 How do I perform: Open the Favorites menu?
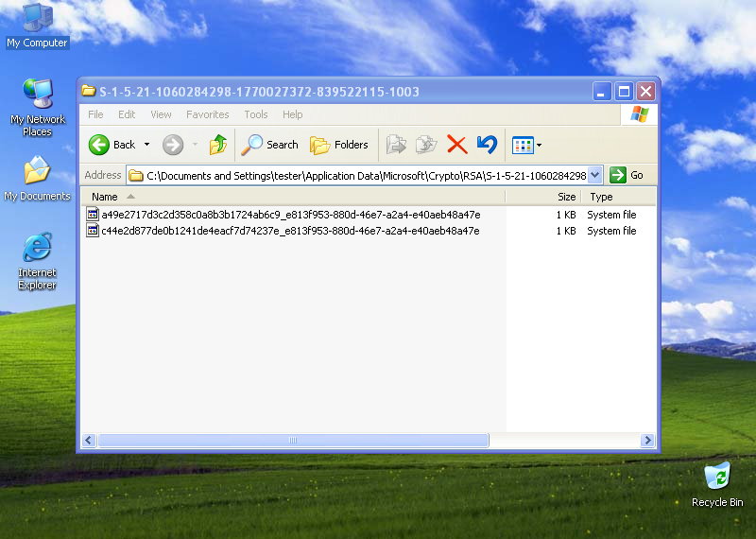tap(207, 114)
